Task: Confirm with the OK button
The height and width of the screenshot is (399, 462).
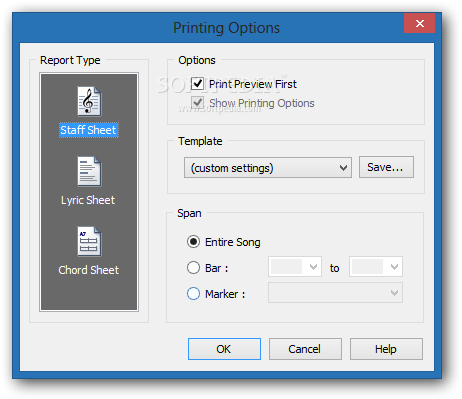Action: coord(224,349)
